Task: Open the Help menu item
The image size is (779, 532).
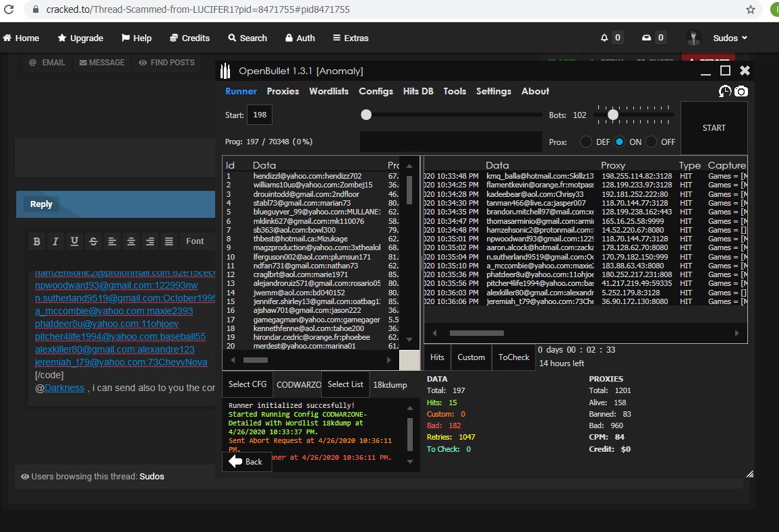Action: [x=137, y=38]
